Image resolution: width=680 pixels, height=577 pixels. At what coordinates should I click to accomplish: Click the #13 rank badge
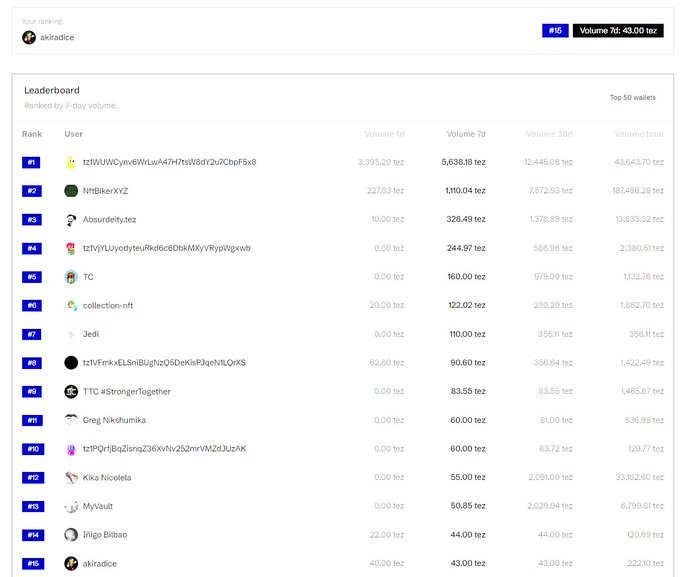(x=33, y=506)
